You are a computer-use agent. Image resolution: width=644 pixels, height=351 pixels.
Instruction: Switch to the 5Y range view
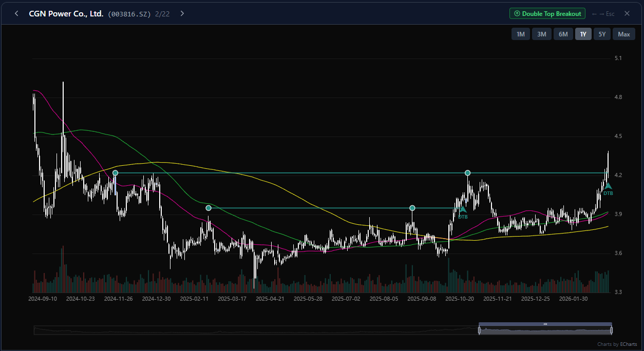[x=602, y=34]
